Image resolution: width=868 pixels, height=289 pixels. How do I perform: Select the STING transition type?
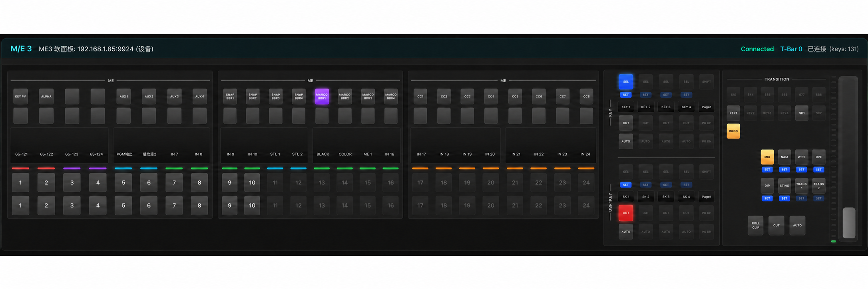click(x=784, y=186)
